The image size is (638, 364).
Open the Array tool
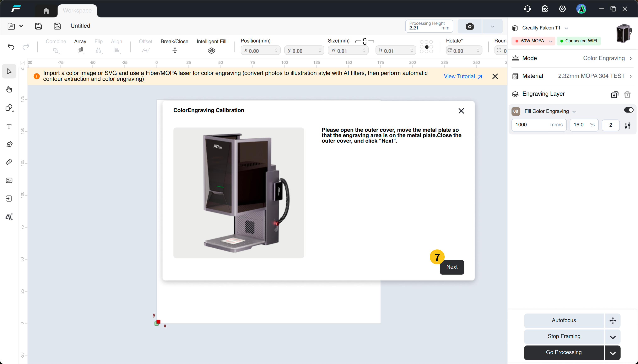click(x=80, y=46)
